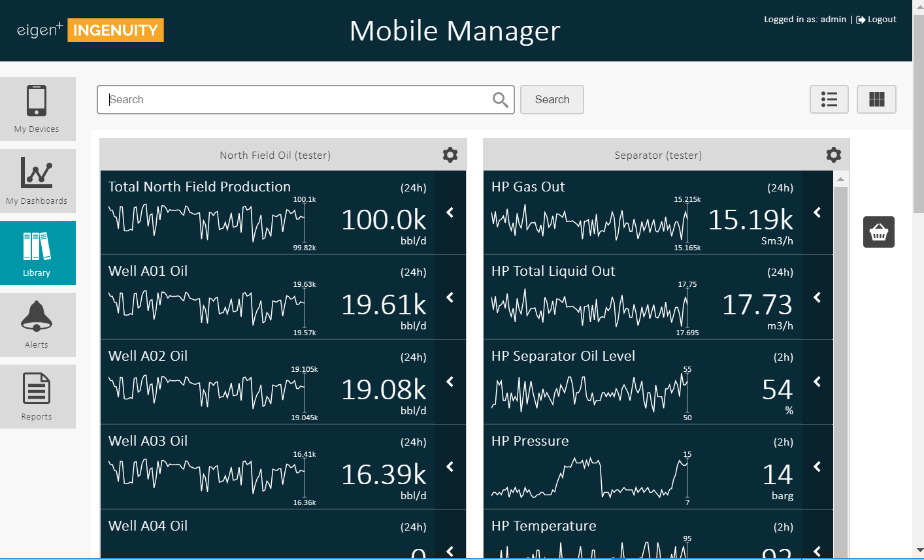Select the North Field Oil (tester) title

click(x=275, y=156)
